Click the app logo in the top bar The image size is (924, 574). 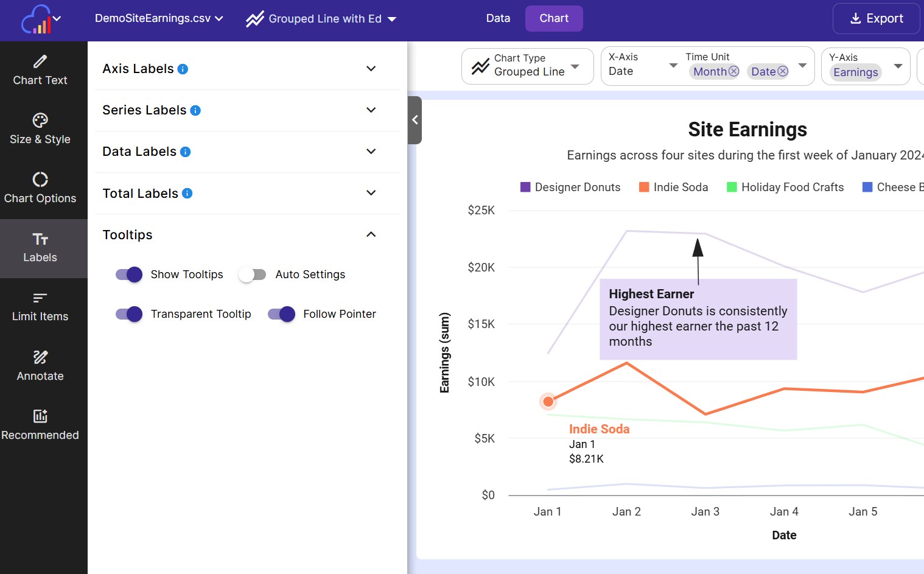click(x=37, y=18)
